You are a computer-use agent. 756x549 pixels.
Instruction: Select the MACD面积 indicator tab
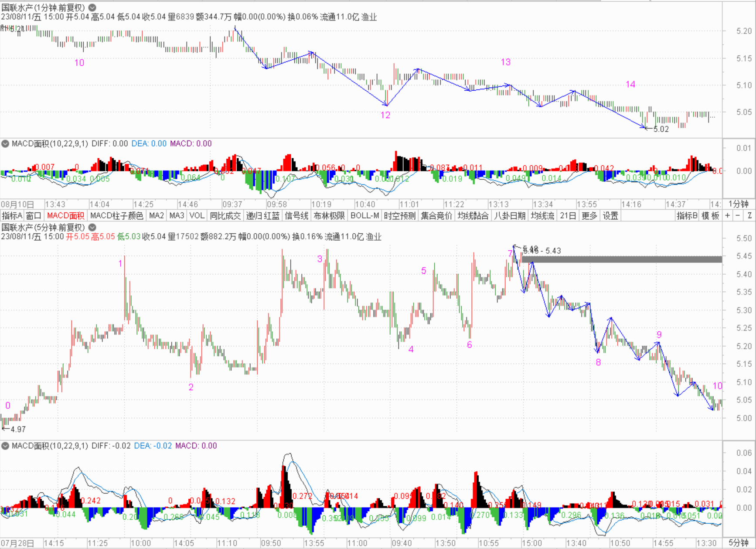click(x=65, y=215)
